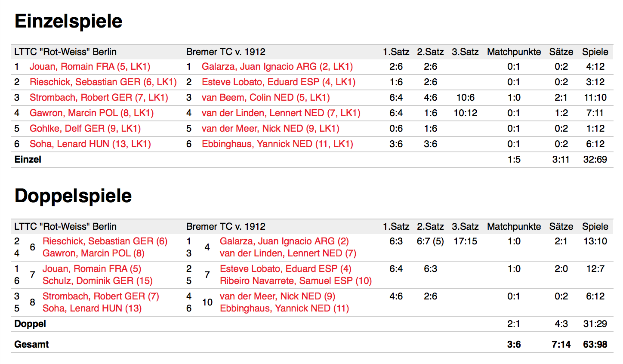Click Ebbinghaus, Yannick NED (11, LK1)
Viewport: 623px width, 364px height.
point(277,144)
